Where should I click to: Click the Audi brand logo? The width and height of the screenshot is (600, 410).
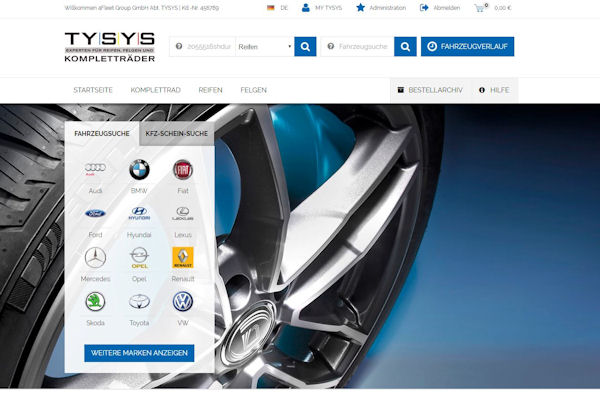click(x=95, y=169)
